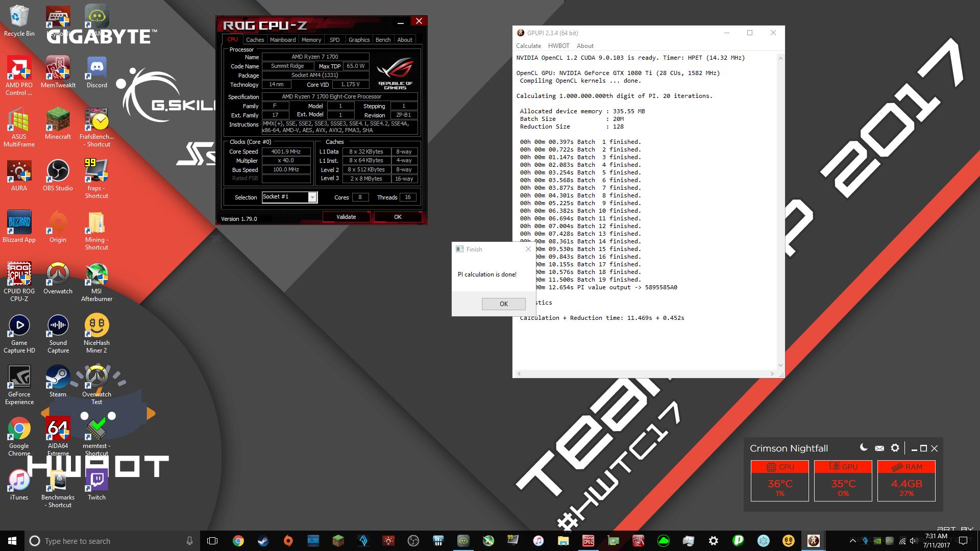Open Overwatch desktop icon
The width and height of the screenshot is (980, 551).
coord(58,278)
